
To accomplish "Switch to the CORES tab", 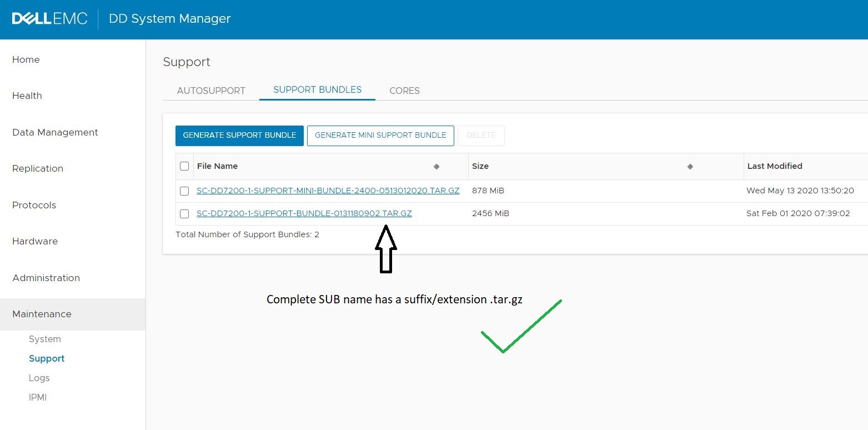I will [x=404, y=91].
